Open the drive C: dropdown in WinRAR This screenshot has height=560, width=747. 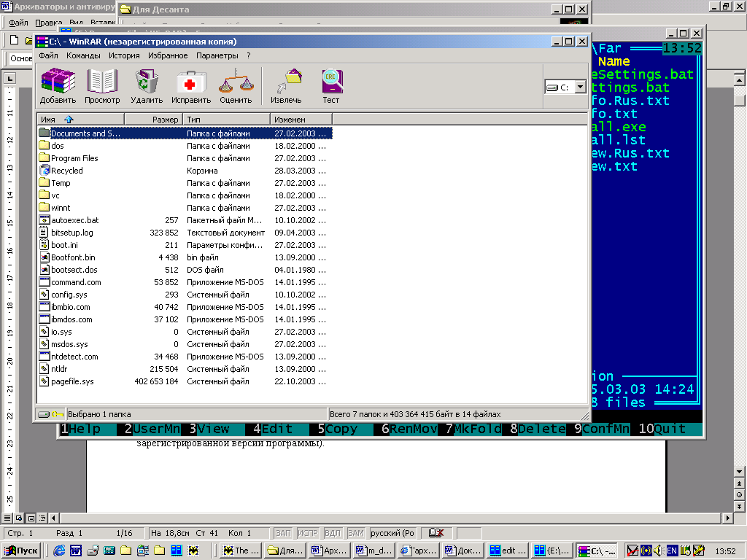click(x=580, y=87)
